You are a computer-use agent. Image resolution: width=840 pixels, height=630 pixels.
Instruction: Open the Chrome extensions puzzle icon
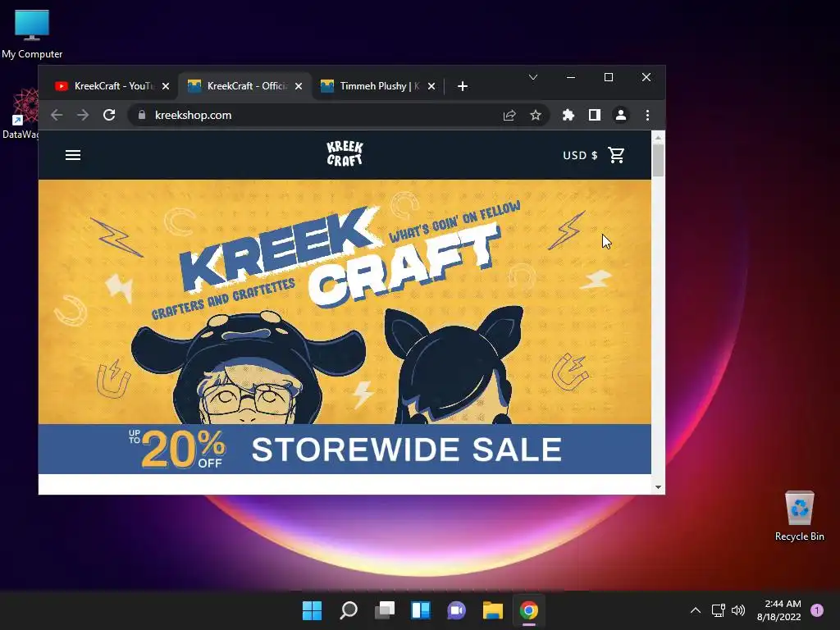[568, 115]
